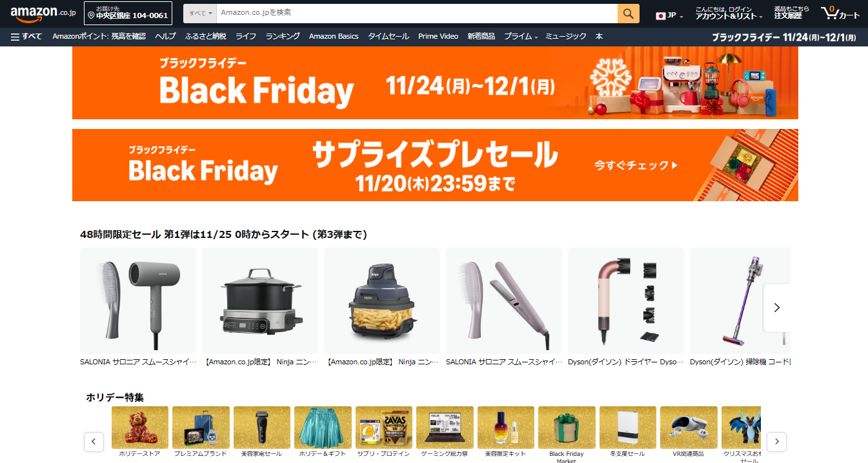The width and height of the screenshot is (868, 463).
Task: Click 今すぐチェック on the presale banner
Action: click(636, 166)
